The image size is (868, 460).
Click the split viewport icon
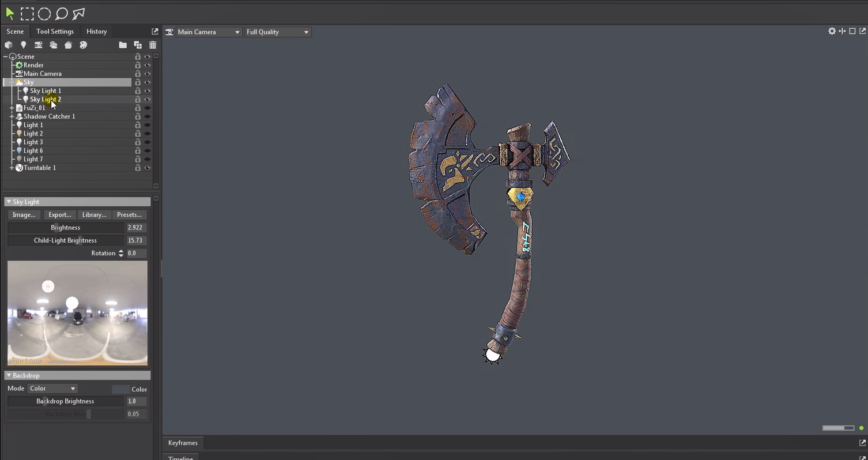pyautogui.click(x=842, y=32)
